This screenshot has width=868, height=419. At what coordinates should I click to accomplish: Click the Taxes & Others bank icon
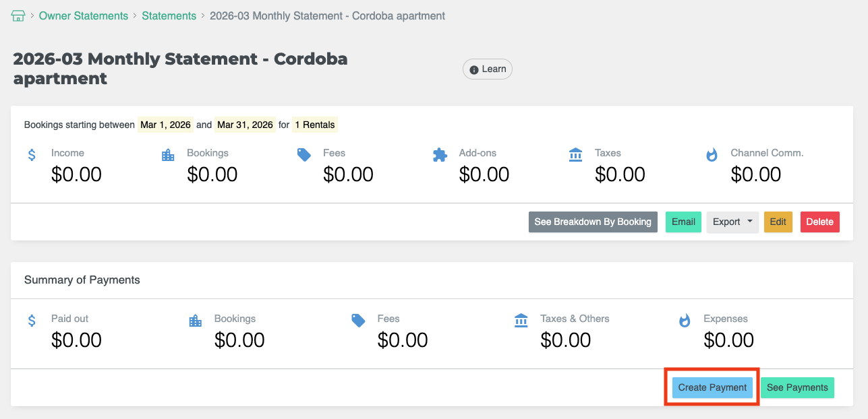point(521,321)
